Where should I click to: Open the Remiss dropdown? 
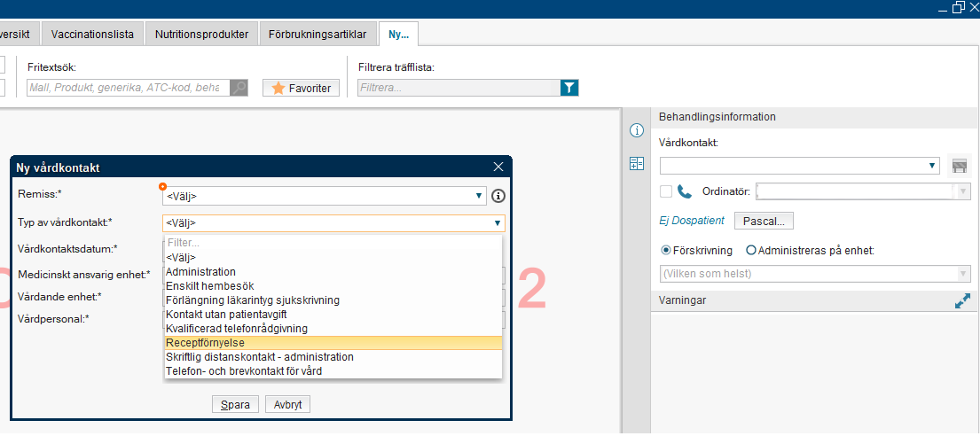pos(325,196)
